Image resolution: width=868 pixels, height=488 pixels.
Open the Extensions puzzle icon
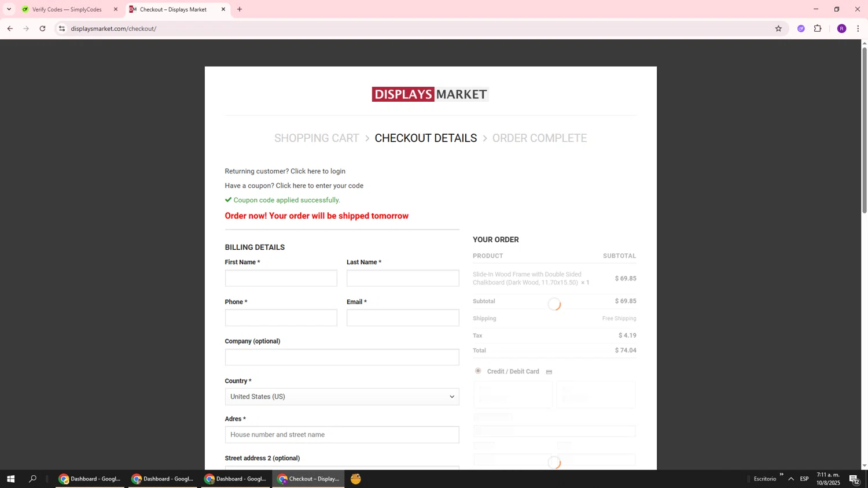[818, 28]
